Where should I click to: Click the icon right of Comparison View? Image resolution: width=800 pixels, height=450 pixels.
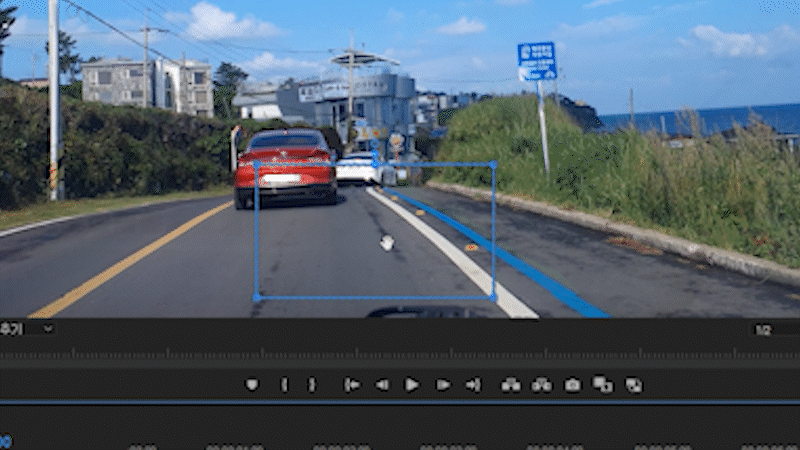[x=634, y=385]
